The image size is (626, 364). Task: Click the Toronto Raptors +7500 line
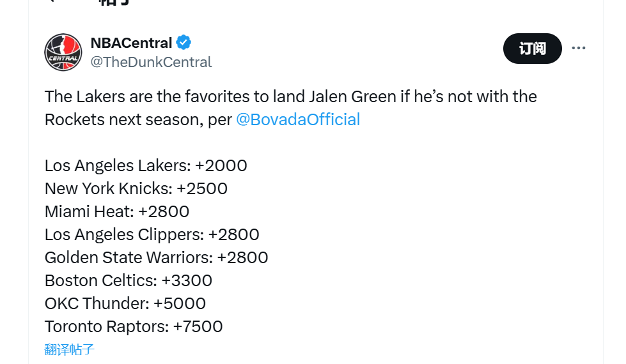coord(134,326)
